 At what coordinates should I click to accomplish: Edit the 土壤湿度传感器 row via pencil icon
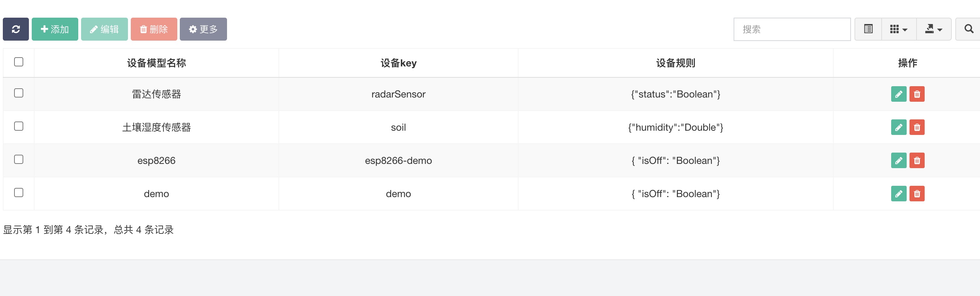899,127
